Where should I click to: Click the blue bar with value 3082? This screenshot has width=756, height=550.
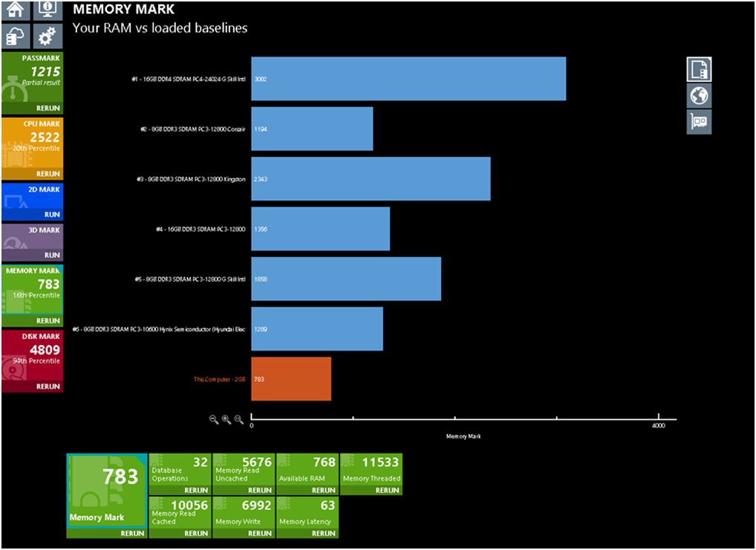pos(408,79)
